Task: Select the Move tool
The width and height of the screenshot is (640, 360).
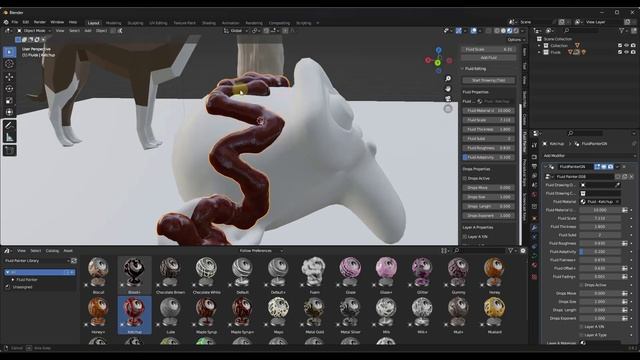Action: [x=9, y=77]
